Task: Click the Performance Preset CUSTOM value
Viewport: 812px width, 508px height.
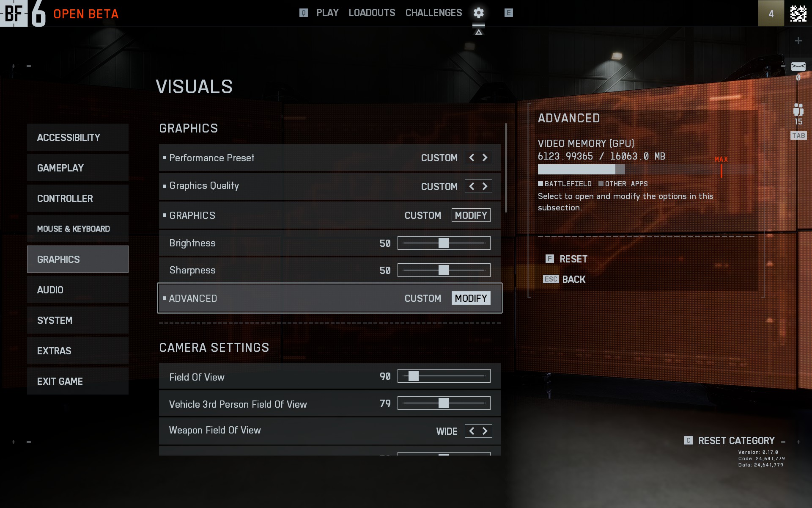Action: coord(439,158)
